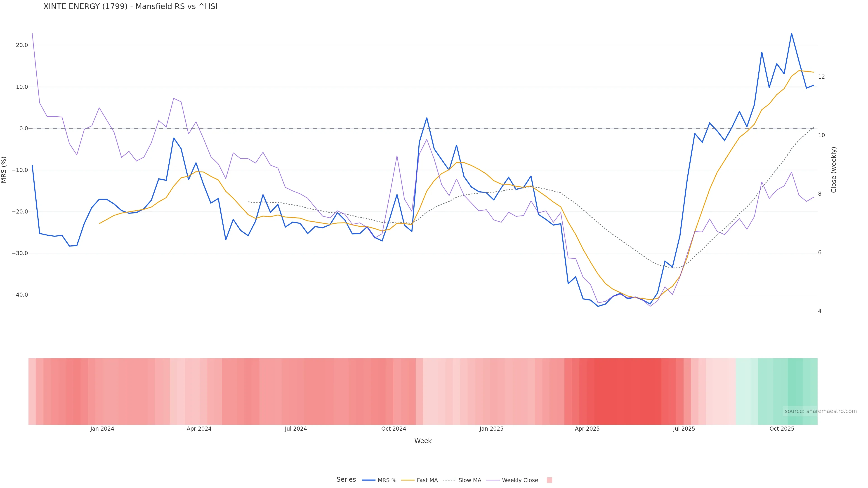Open the source: sharemaestro.com link

[x=820, y=411]
